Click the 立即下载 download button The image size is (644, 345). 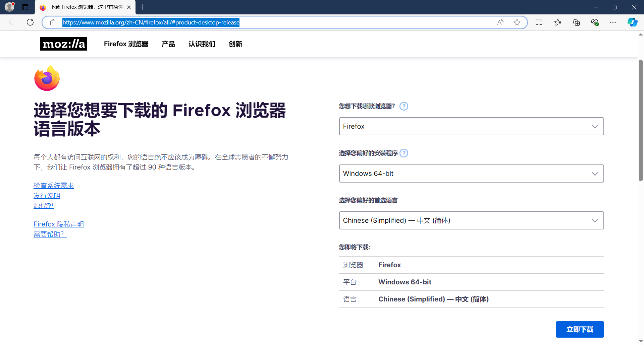point(580,329)
